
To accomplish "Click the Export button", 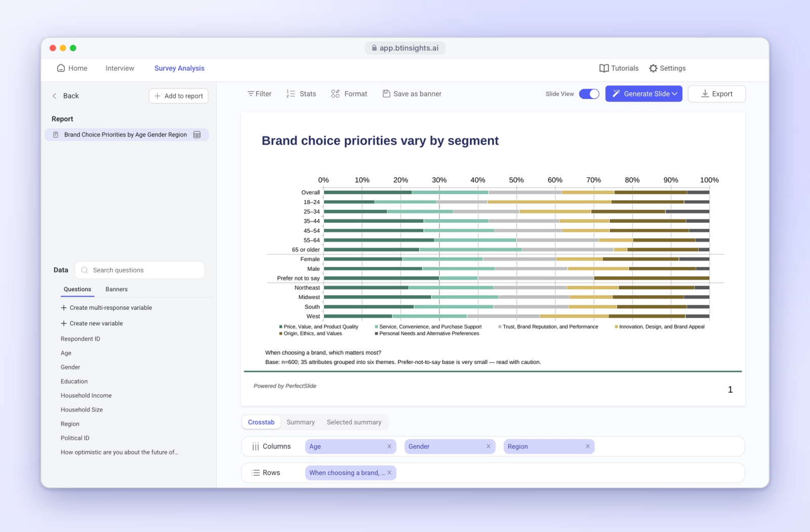I will (716, 94).
